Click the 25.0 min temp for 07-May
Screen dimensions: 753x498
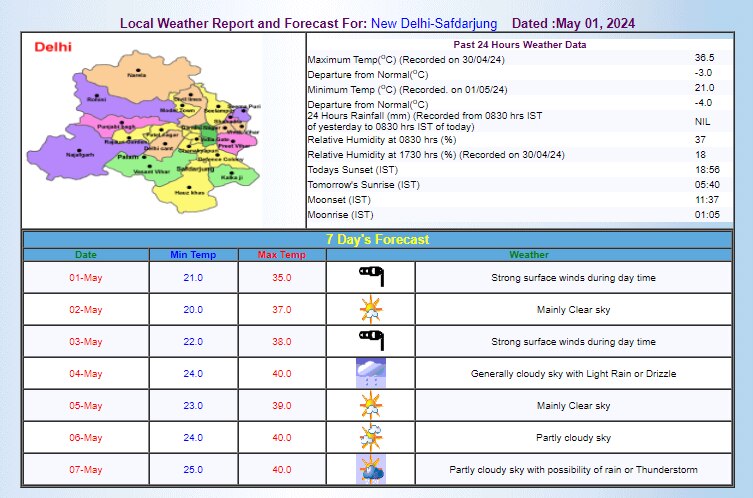193,470
